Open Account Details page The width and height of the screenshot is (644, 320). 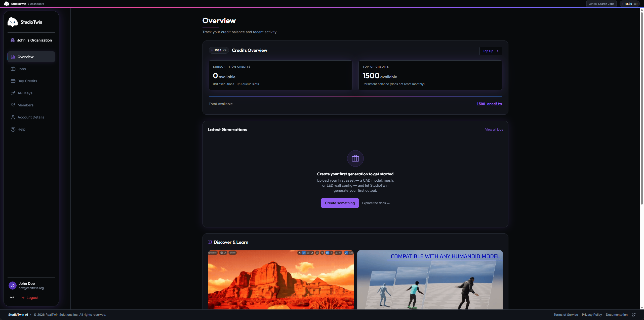[x=31, y=117]
